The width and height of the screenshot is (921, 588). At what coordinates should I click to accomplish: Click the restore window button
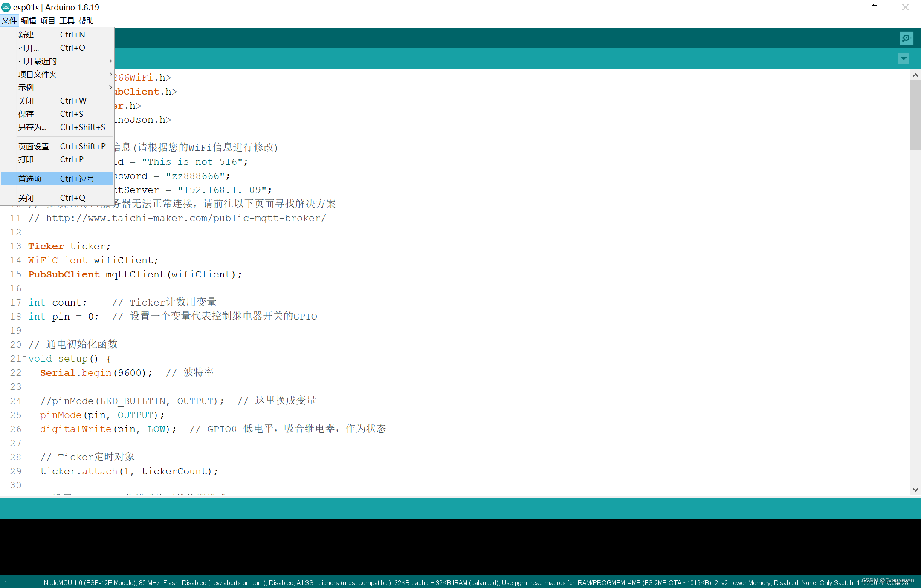tap(875, 7)
